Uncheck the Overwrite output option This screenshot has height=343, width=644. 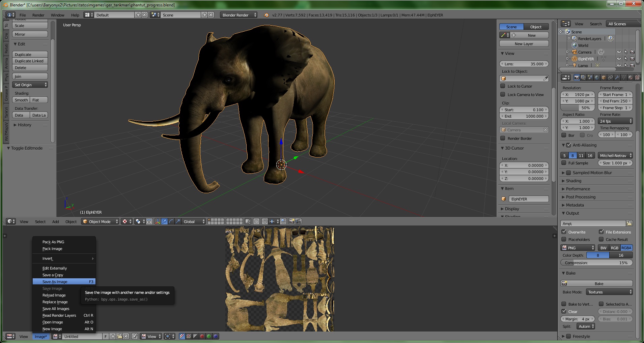[x=564, y=232]
